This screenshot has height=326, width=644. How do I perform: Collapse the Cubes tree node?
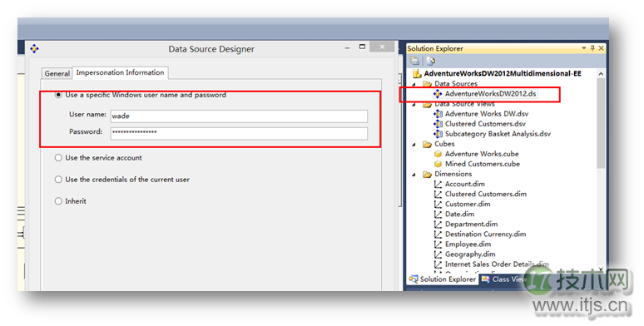click(x=414, y=145)
